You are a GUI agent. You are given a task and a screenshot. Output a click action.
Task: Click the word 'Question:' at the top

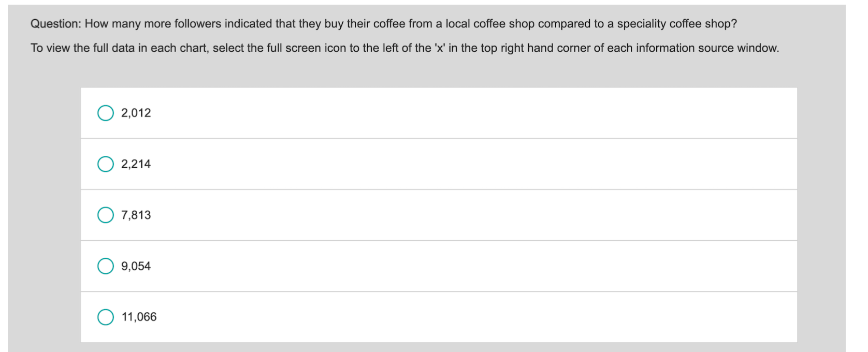point(56,24)
